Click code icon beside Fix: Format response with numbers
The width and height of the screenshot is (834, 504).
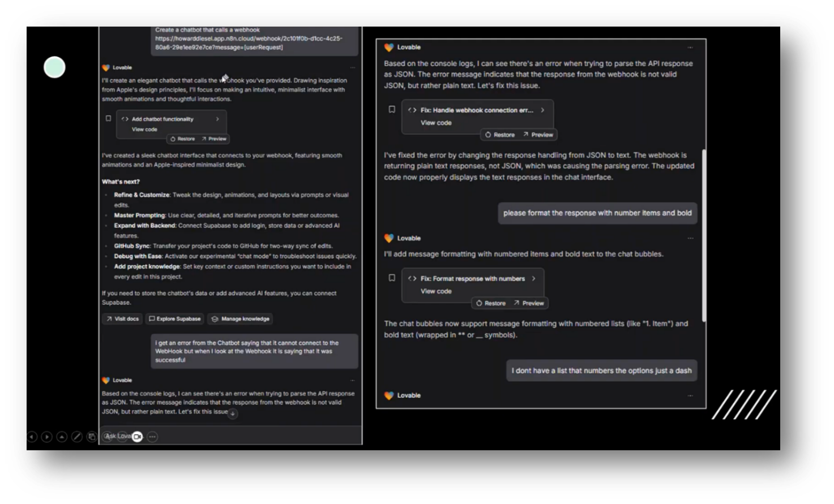[x=412, y=278]
